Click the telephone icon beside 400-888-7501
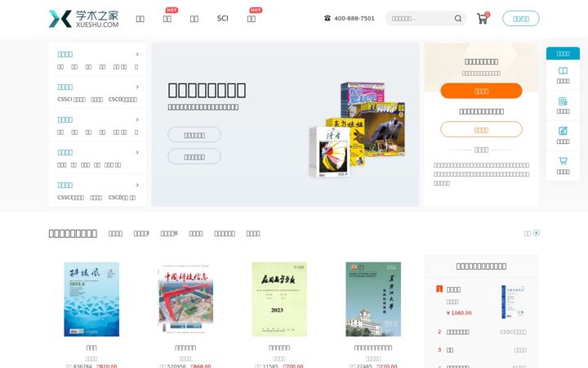The image size is (588, 368). (x=327, y=18)
